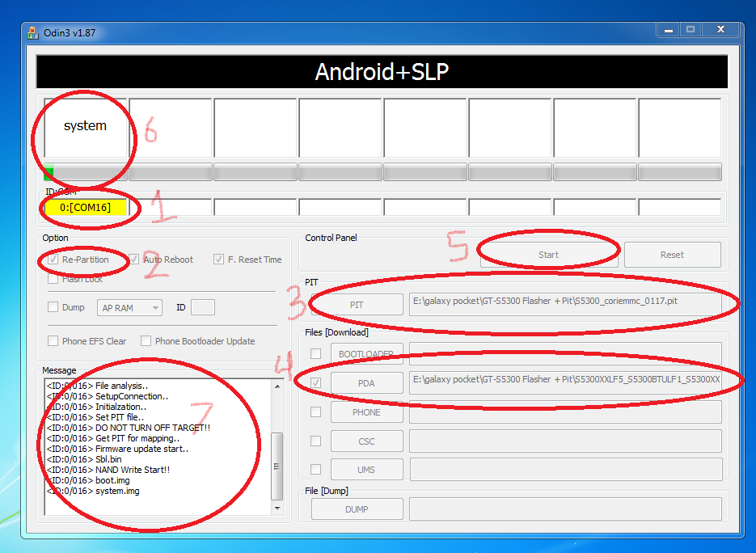Enable the Dump checkbox
This screenshot has width=756, height=553.
[53, 307]
